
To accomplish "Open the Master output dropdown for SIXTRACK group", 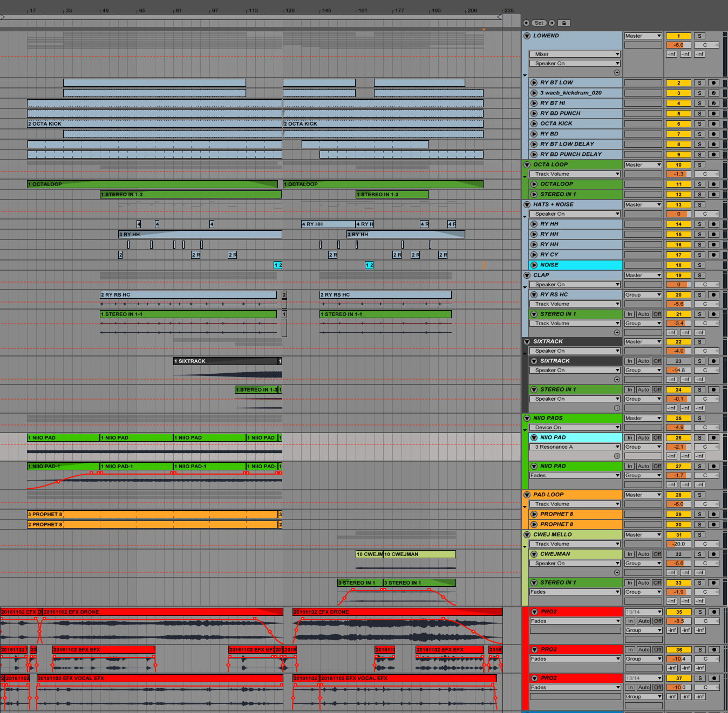I will (x=643, y=342).
